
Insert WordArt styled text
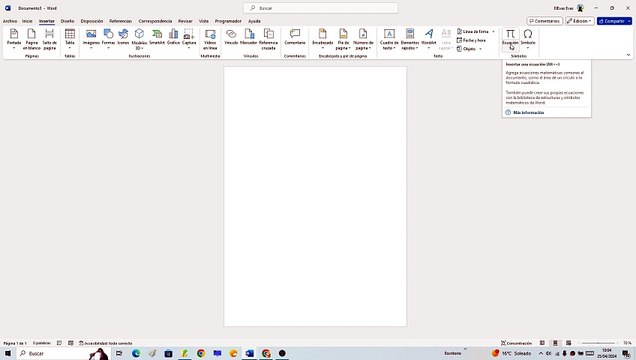pos(429,39)
